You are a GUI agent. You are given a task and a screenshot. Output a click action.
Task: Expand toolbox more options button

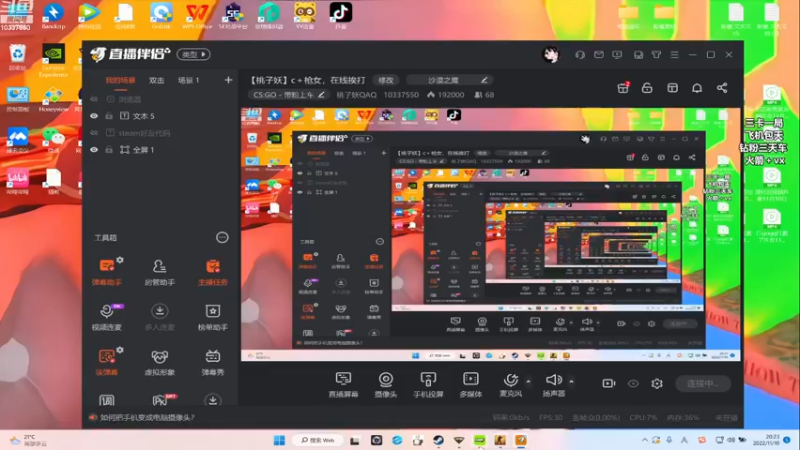pyautogui.click(x=222, y=237)
